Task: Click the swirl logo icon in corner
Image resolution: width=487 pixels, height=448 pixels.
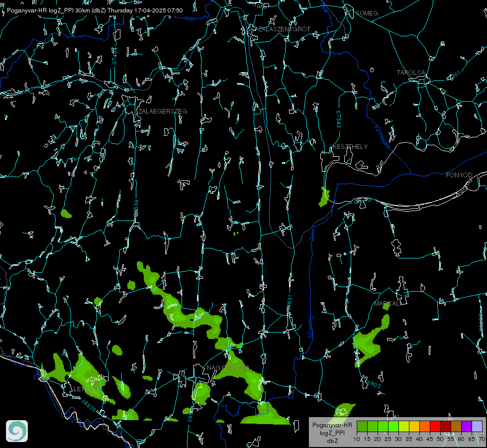Action: coord(17,431)
